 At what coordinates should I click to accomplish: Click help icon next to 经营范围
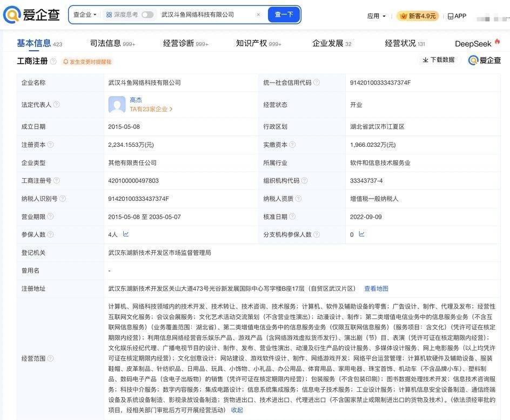(x=50, y=358)
